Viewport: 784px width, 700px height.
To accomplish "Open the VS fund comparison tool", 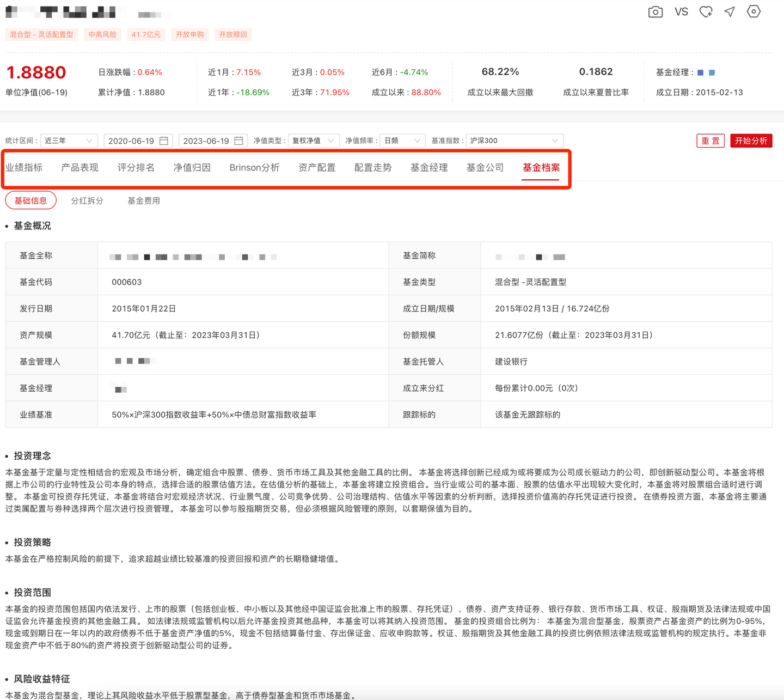I will pyautogui.click(x=681, y=11).
